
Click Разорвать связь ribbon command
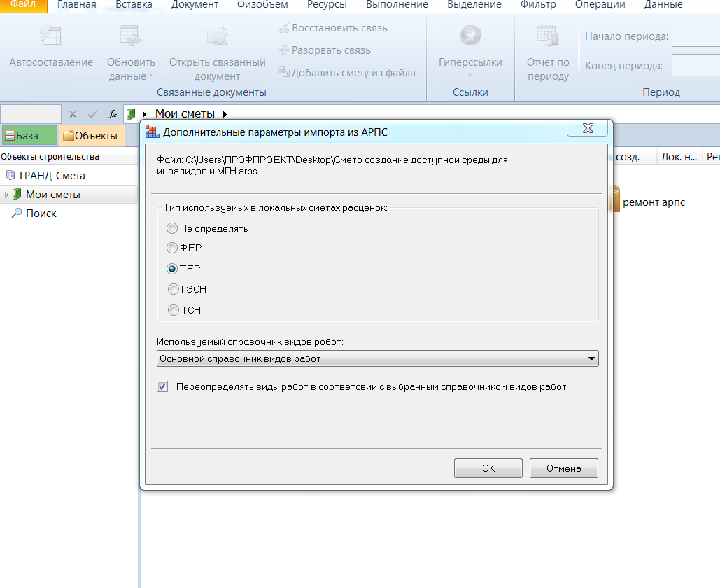[x=325, y=50]
